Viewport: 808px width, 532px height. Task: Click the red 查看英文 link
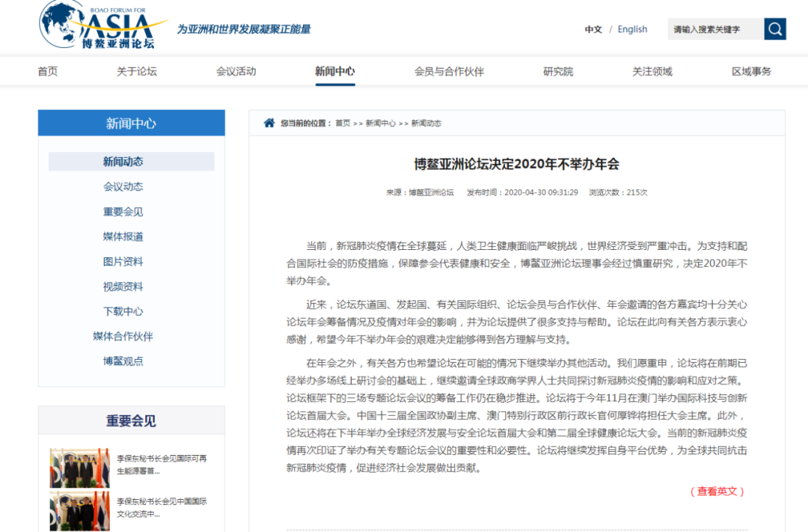point(717,492)
